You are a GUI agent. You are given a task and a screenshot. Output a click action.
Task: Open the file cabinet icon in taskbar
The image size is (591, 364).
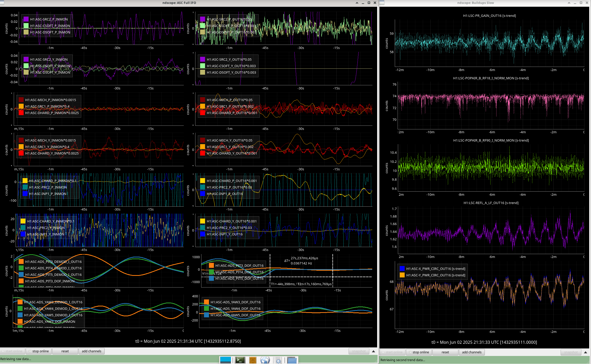253,360
